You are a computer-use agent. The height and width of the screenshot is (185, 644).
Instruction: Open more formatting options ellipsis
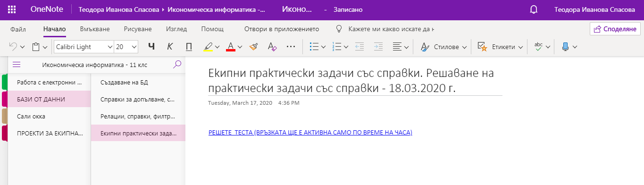[291, 47]
